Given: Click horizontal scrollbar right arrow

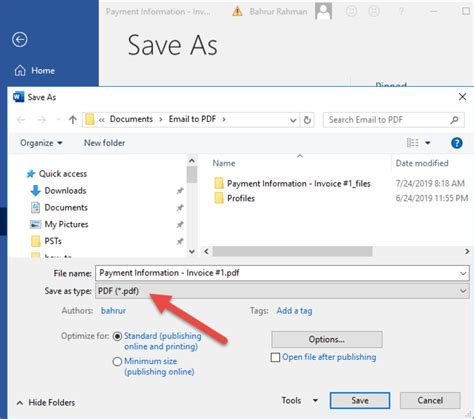Looking at the screenshot, I should (467, 251).
